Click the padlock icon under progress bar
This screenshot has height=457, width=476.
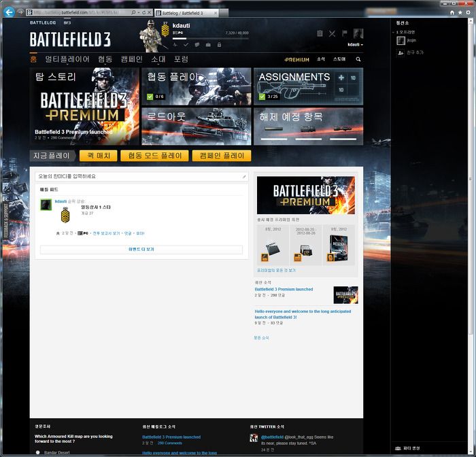coord(219,45)
